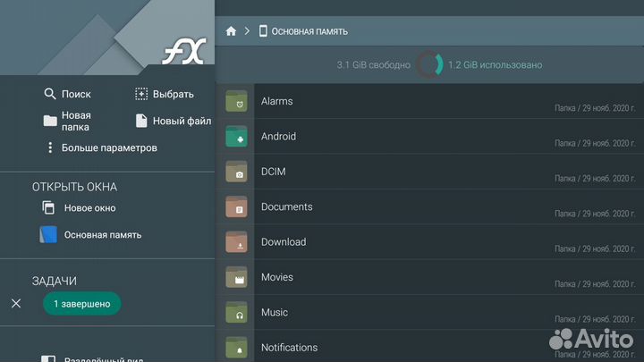Open the Movies folder
Image resolution: width=644 pixels, height=362 pixels.
click(x=276, y=277)
